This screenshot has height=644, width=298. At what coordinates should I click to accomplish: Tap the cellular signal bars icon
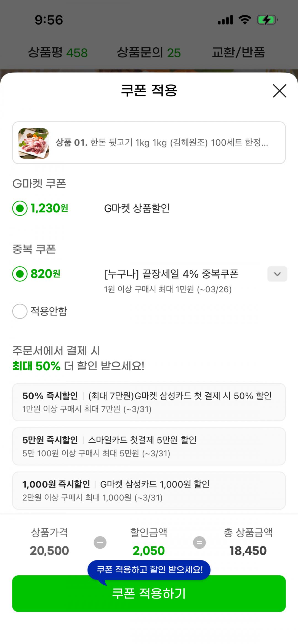pyautogui.click(x=225, y=20)
